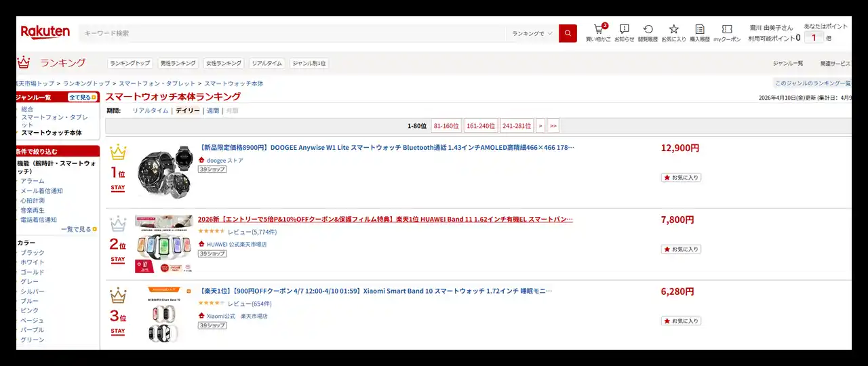Open the お知らせ notifications icon
This screenshot has height=366, width=868.
pyautogui.click(x=624, y=30)
